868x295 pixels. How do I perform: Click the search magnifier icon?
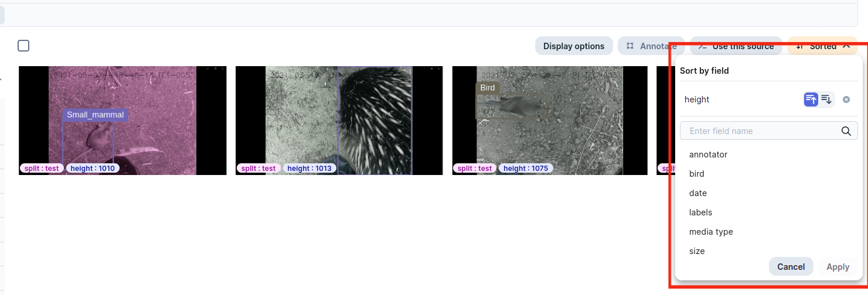click(x=846, y=131)
